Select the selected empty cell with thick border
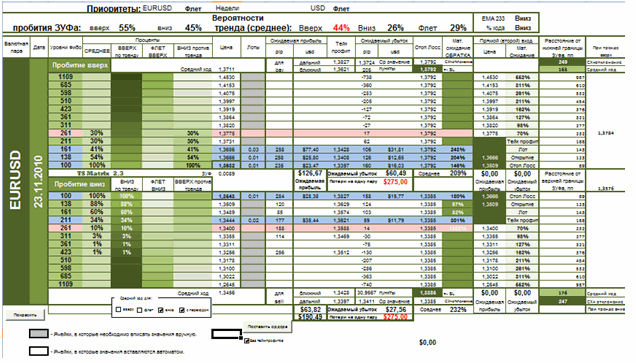 pyautogui.click(x=226, y=334)
